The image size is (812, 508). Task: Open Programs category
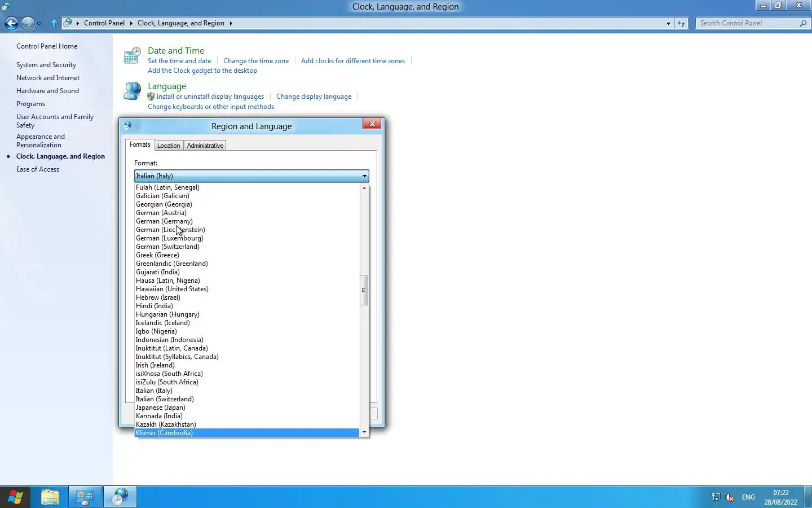(x=30, y=104)
